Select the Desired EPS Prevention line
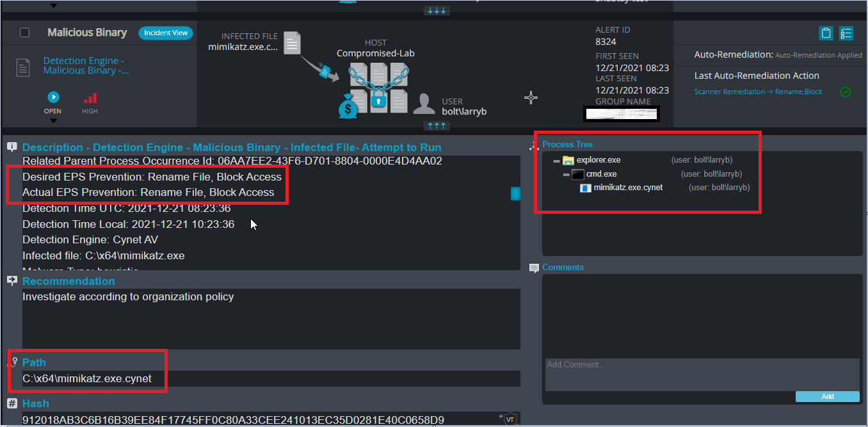The height and width of the screenshot is (427, 868). 152,177
